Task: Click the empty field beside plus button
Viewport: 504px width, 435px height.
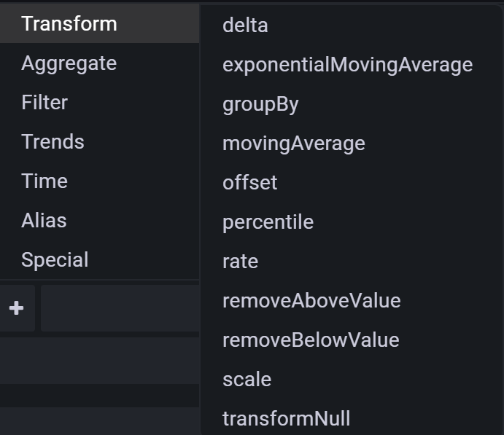Action: [x=120, y=308]
